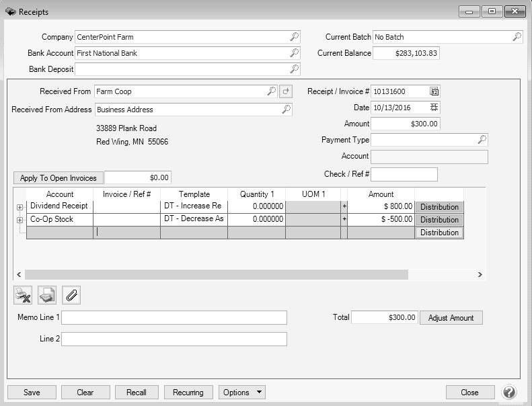Click the Receipt / Invoice # calculator icon
Image resolution: width=532 pixels, height=406 pixels.
(434, 91)
